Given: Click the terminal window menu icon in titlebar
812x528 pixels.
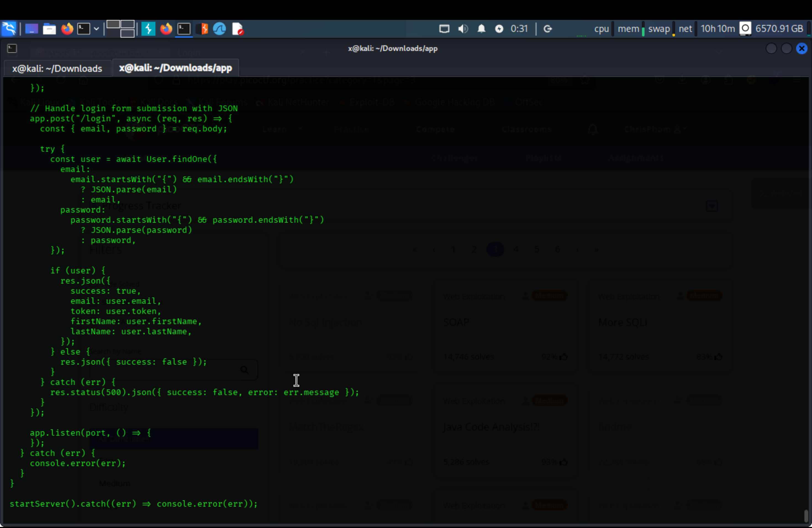Looking at the screenshot, I should tap(12, 48).
